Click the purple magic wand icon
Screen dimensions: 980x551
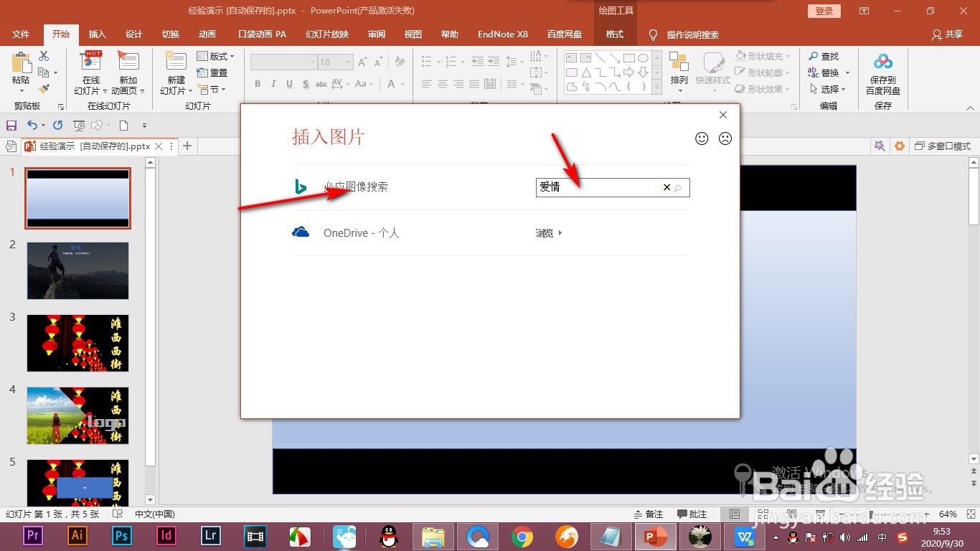point(880,146)
